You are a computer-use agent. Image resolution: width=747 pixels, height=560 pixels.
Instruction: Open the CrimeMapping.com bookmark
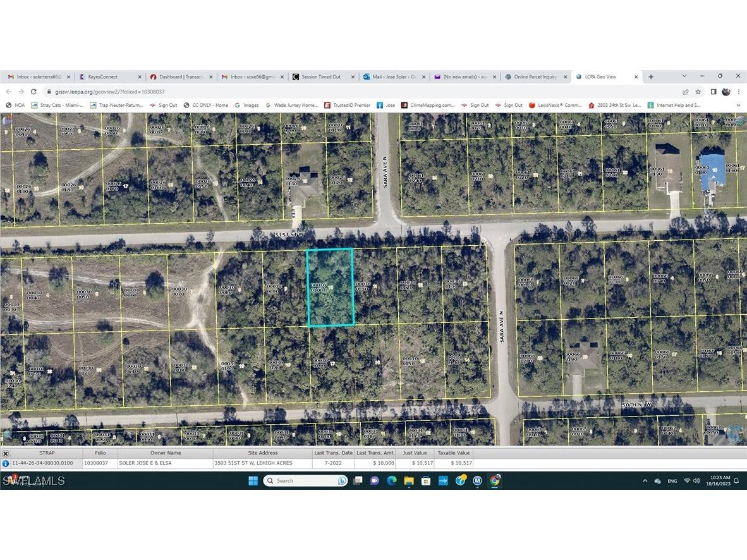[429, 105]
